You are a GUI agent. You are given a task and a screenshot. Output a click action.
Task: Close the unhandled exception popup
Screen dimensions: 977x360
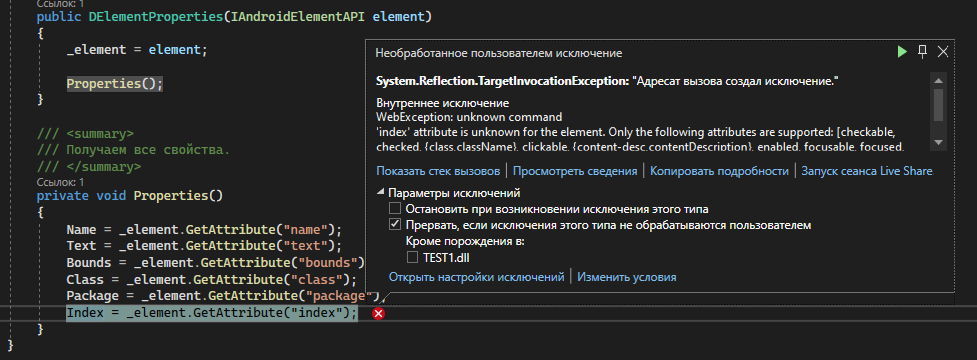943,52
